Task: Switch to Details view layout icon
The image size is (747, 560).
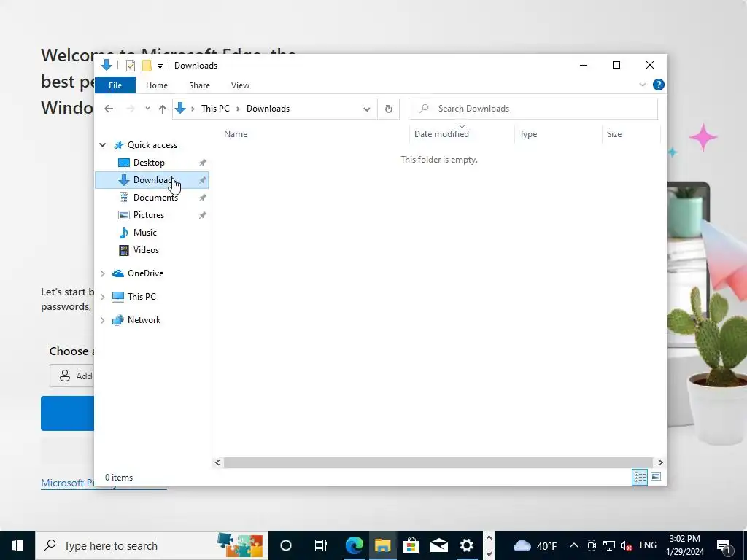Action: [x=639, y=477]
